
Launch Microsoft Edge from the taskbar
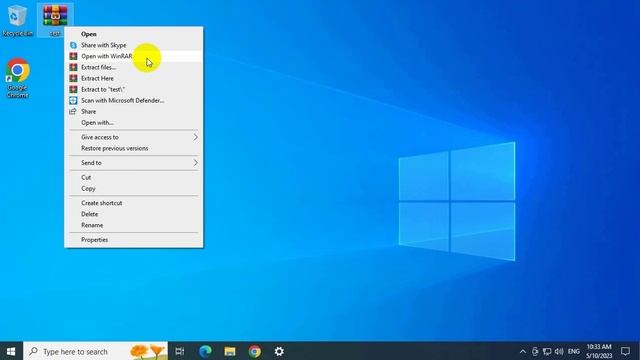tap(205, 351)
